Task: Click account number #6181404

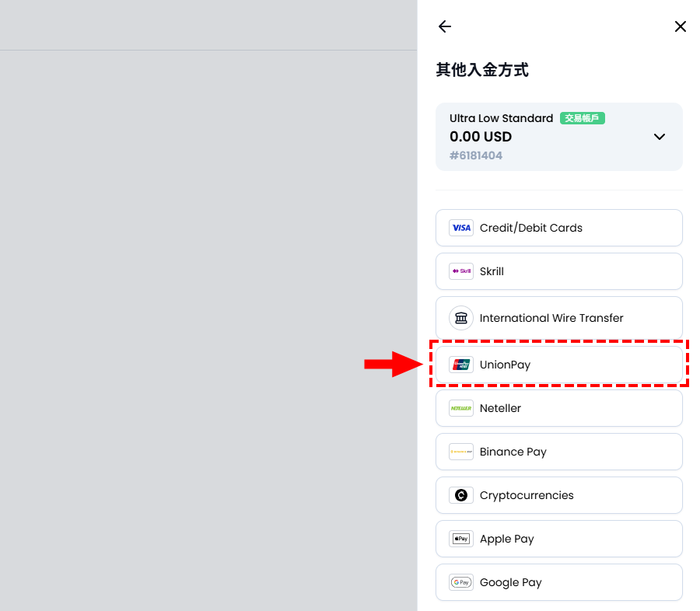Action: (x=476, y=155)
